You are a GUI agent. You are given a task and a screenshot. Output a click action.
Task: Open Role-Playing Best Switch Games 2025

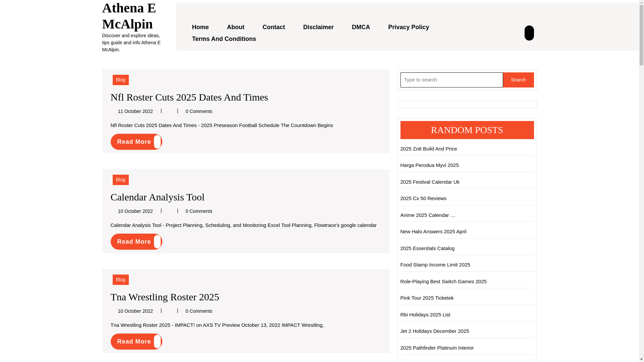click(x=443, y=282)
